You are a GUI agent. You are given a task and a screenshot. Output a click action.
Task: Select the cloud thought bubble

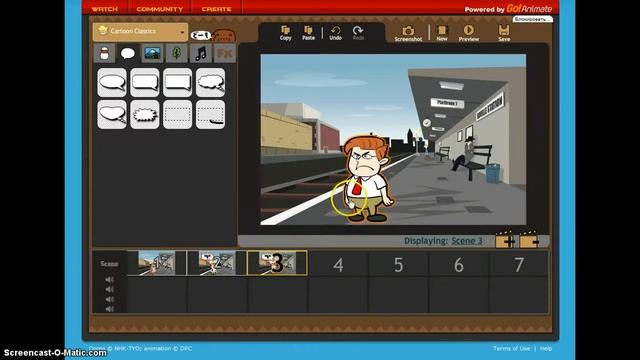210,82
